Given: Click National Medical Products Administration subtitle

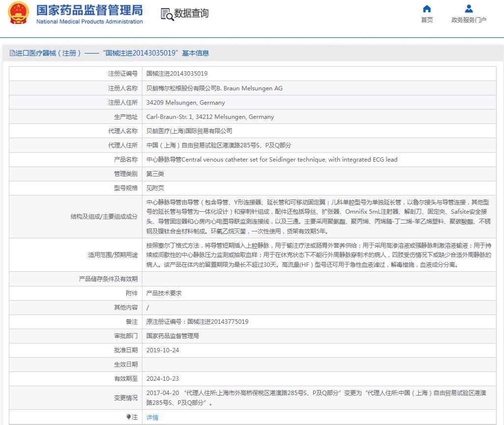Looking at the screenshot, I should click(89, 22).
